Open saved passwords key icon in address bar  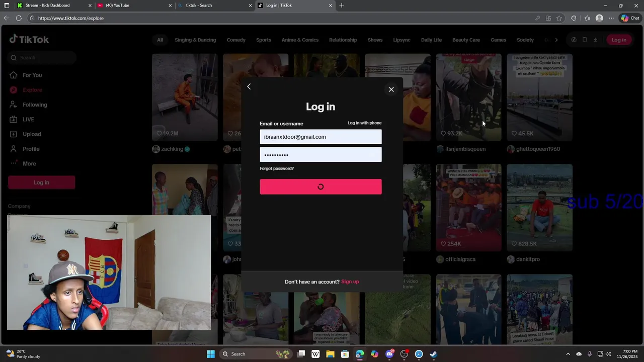(x=537, y=18)
